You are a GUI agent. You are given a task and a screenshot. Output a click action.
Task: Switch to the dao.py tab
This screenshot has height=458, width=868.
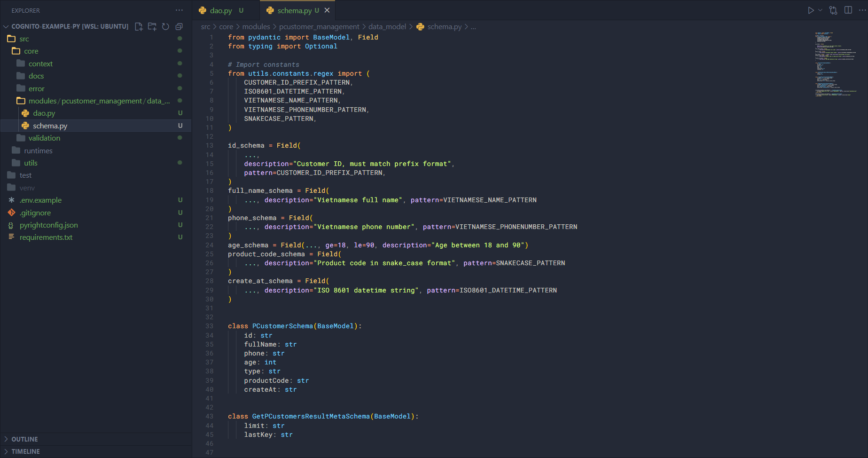click(221, 10)
